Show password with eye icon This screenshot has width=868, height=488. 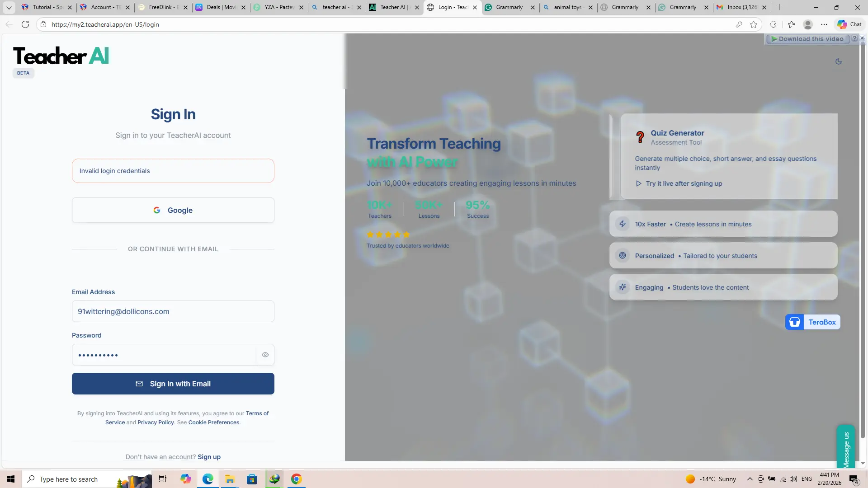(x=265, y=355)
